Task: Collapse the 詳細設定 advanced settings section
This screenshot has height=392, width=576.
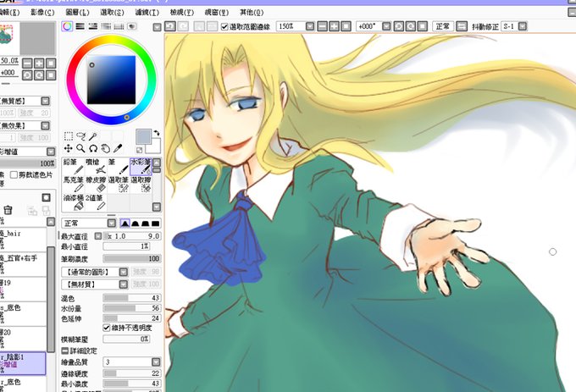Action: coord(64,351)
